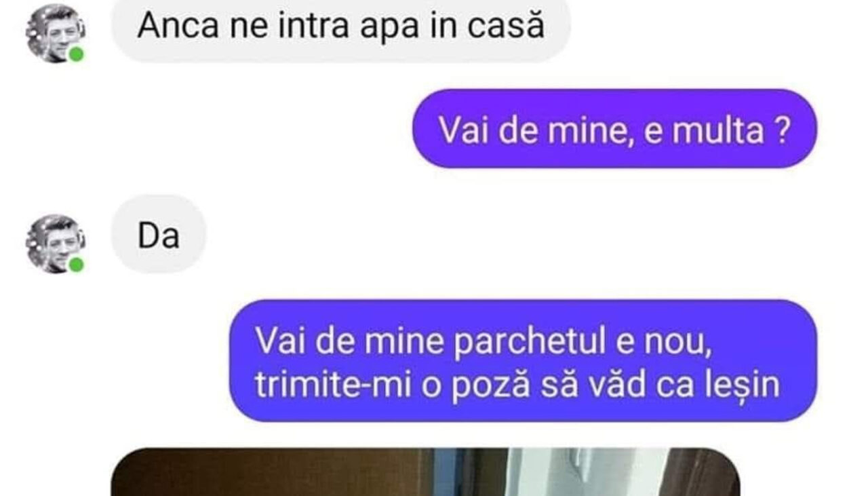Select the purple 'Vai de mine, e multa ?' bubble
The width and height of the screenshot is (868, 496).
coord(615,129)
